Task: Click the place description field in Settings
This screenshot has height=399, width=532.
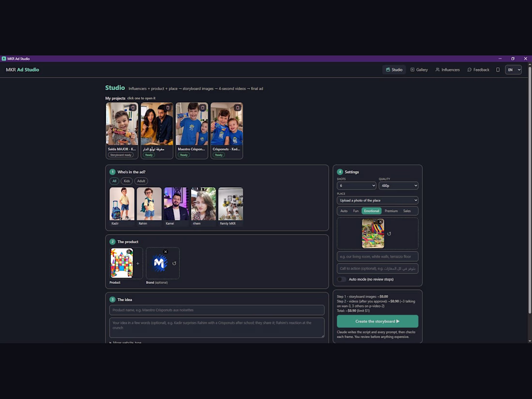Action: (377, 256)
